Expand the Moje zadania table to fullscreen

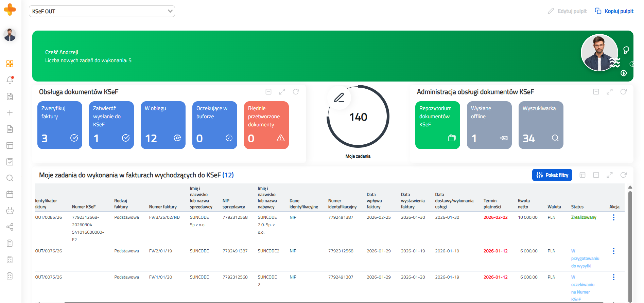pyautogui.click(x=609, y=175)
